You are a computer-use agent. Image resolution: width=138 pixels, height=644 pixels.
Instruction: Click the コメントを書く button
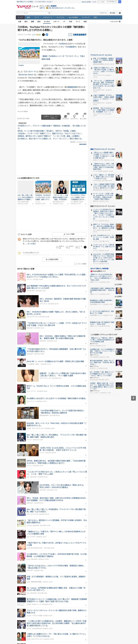click(x=69, y=234)
